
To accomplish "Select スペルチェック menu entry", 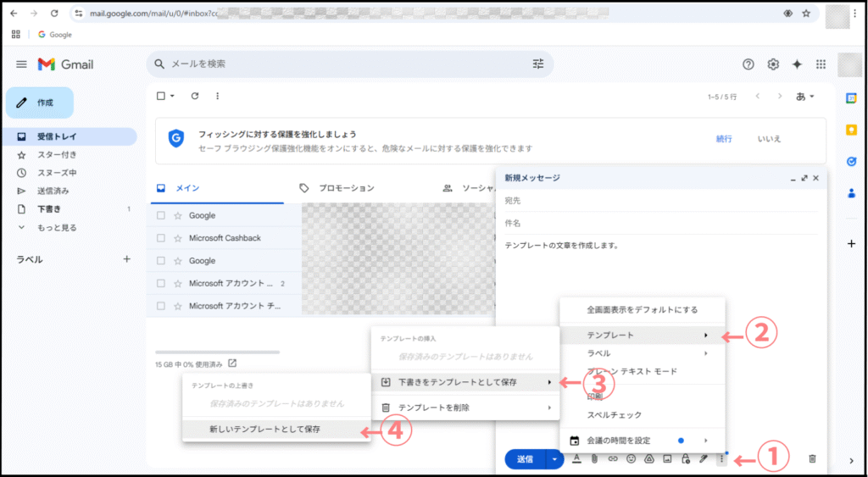I will [x=642, y=414].
